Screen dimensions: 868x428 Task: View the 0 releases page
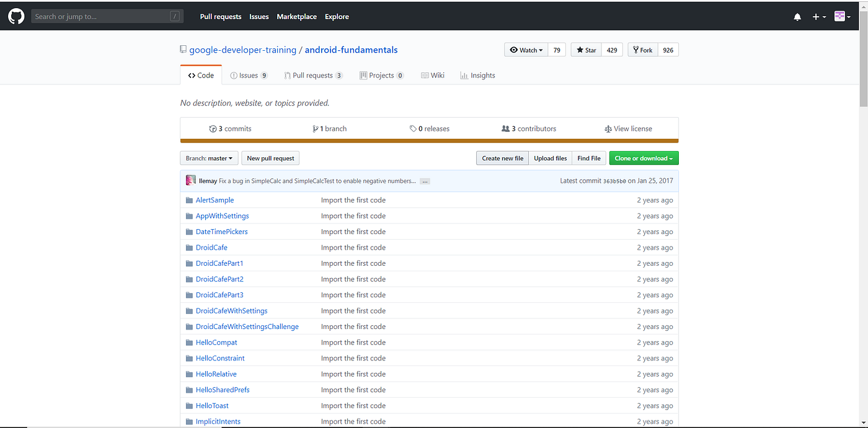coord(430,129)
